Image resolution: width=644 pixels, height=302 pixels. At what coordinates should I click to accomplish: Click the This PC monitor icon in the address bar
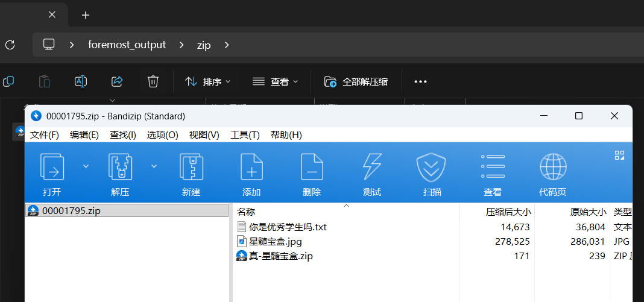(49, 45)
